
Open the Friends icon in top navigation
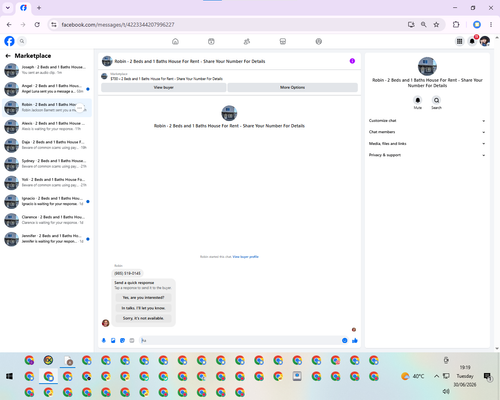point(247,41)
